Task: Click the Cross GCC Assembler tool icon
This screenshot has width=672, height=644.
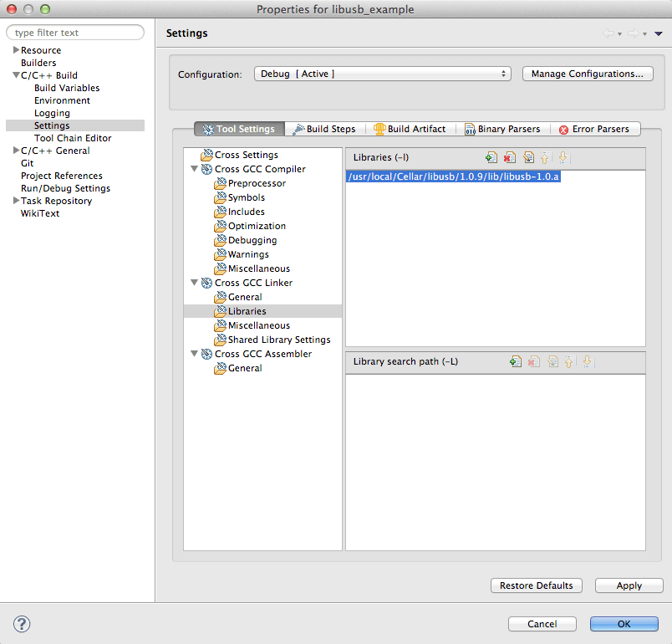Action: [x=206, y=354]
